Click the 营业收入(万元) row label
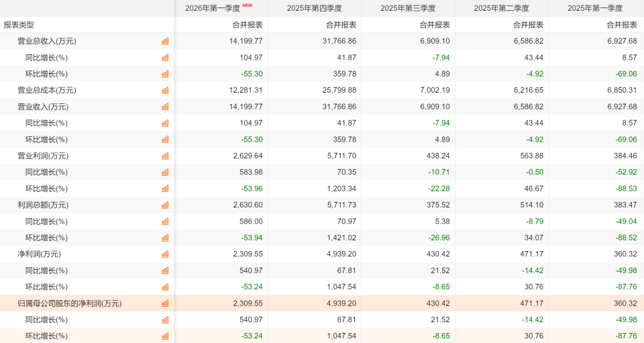 43,107
